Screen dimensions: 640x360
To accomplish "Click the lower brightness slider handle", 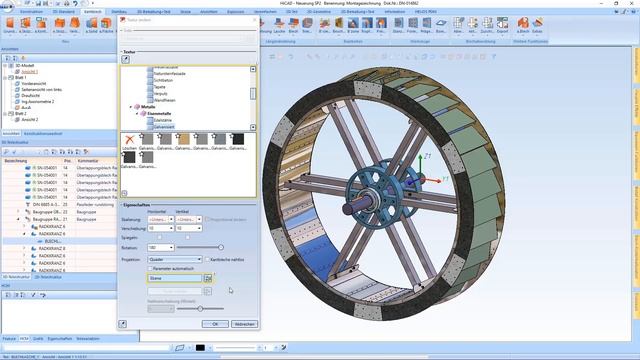I will point(200,309).
